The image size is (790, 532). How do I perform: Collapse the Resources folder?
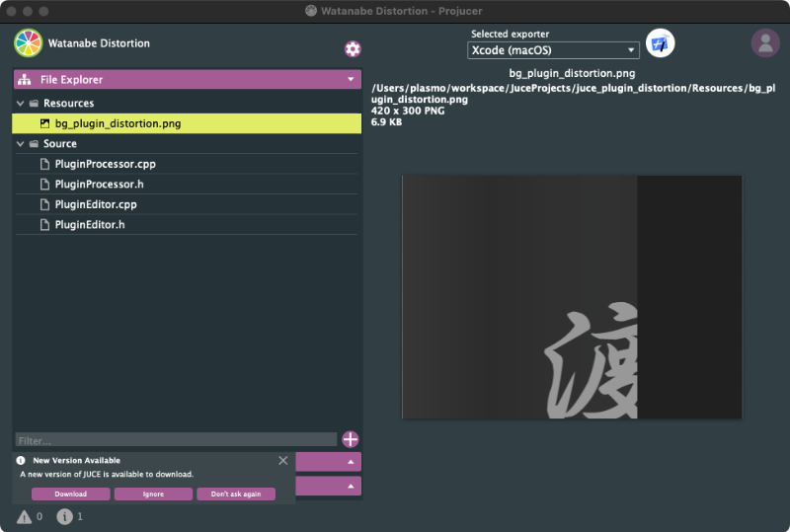pos(21,104)
